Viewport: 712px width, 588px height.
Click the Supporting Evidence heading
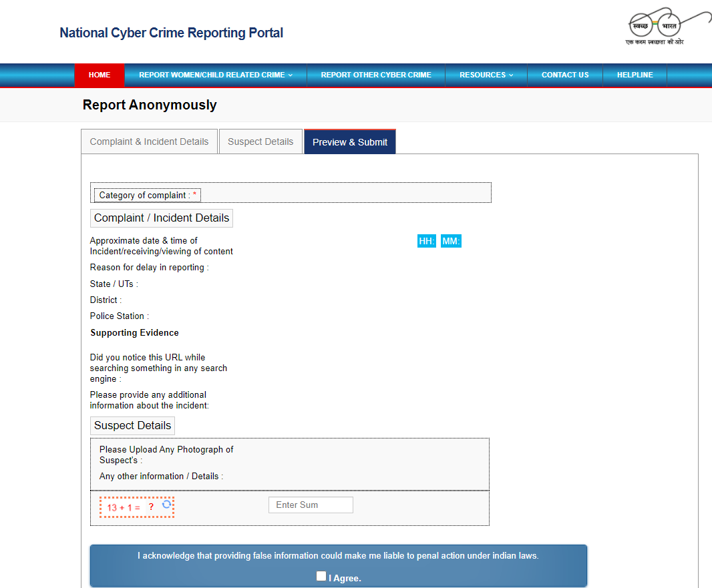134,332
